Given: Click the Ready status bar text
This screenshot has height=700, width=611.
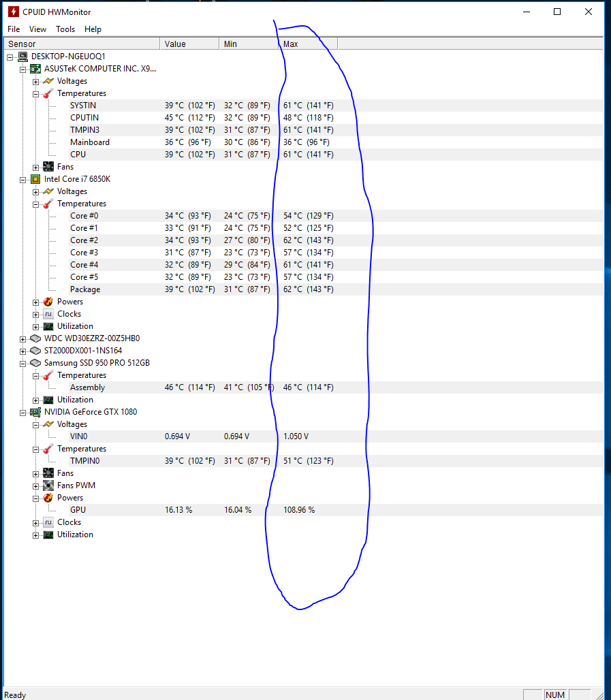Looking at the screenshot, I should [x=15, y=695].
